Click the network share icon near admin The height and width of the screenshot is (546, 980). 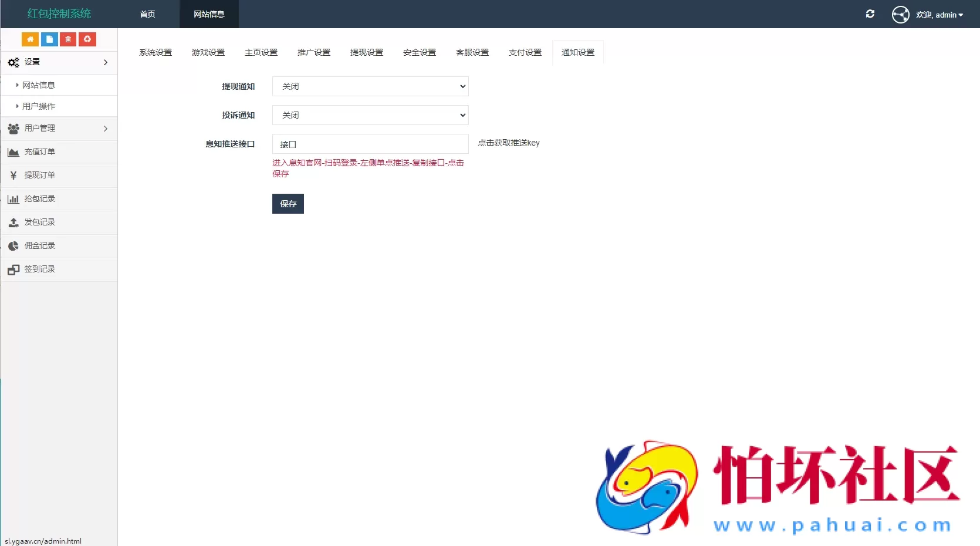click(x=901, y=14)
